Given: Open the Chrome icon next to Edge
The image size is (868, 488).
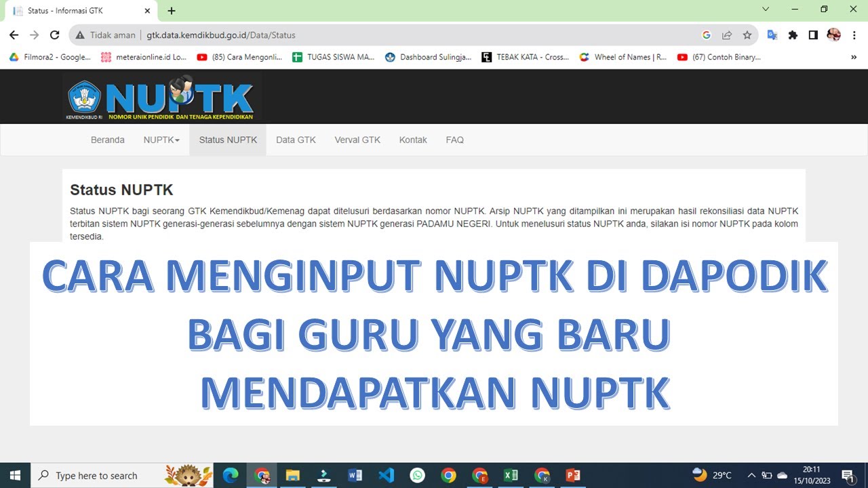Looking at the screenshot, I should pos(262,475).
